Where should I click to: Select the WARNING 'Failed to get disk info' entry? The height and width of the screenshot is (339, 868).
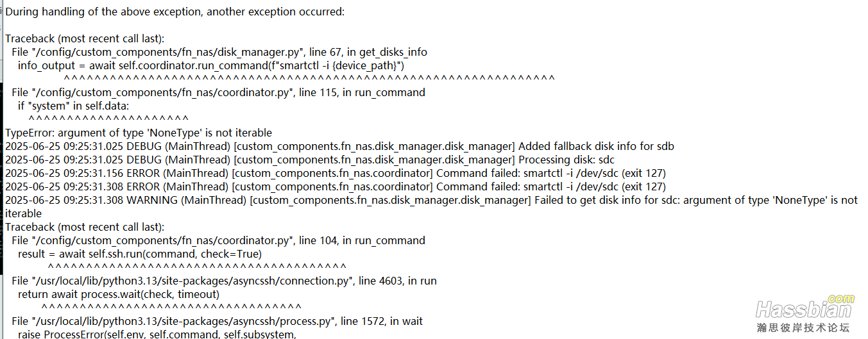tap(431, 206)
